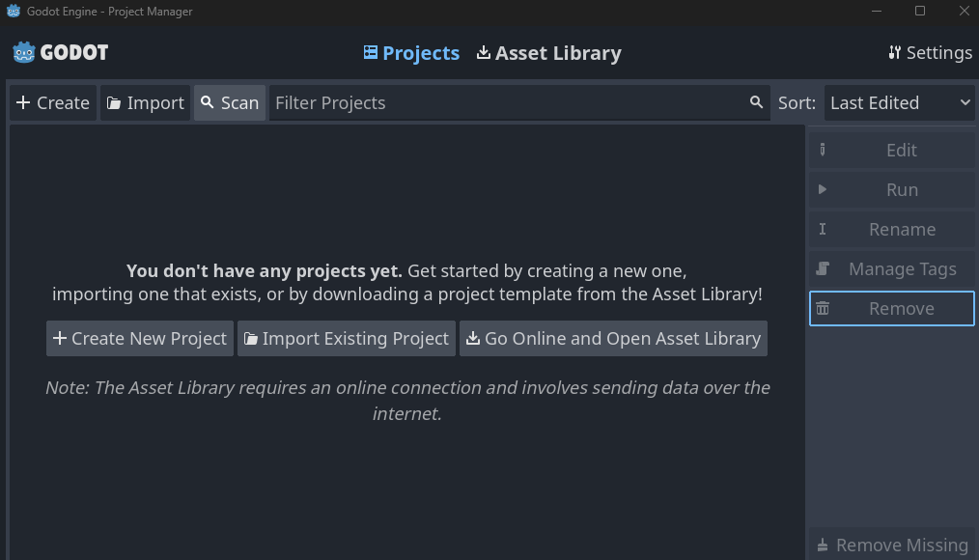Select the Remove trash icon

pos(823,308)
